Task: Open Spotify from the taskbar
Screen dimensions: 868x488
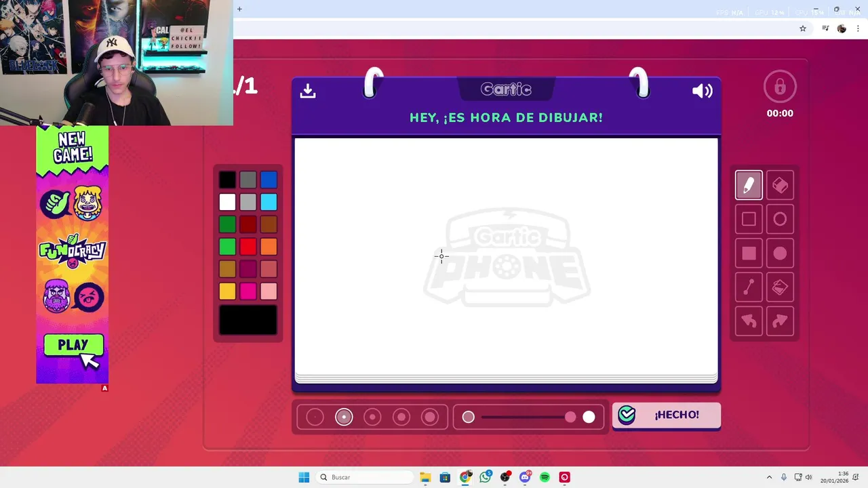Action: (545, 477)
